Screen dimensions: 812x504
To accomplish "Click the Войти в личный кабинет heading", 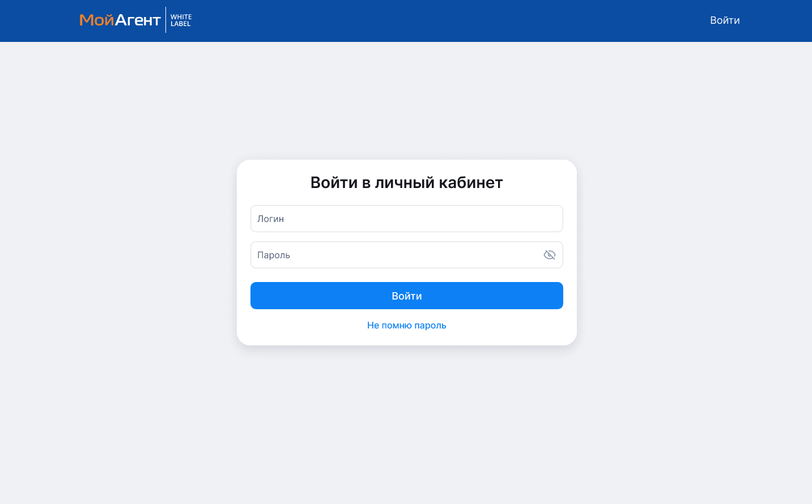I will coord(406,182).
